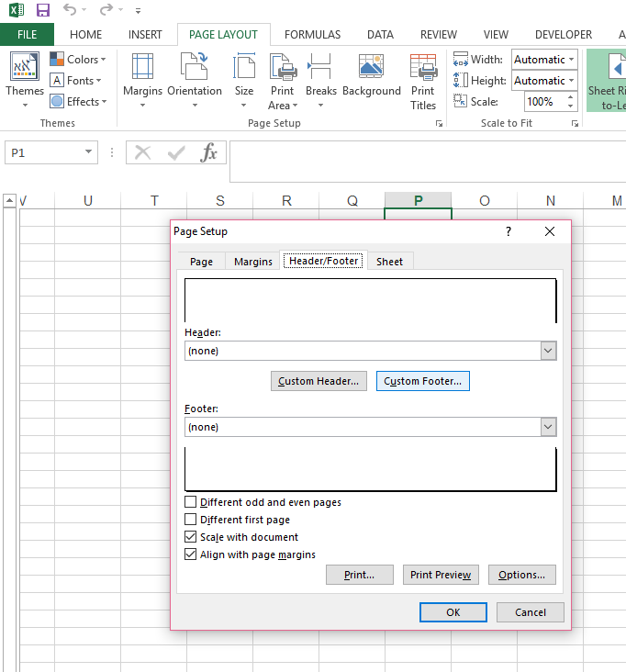Switch to the Margins dialog tab
626x672 pixels.
(x=252, y=262)
